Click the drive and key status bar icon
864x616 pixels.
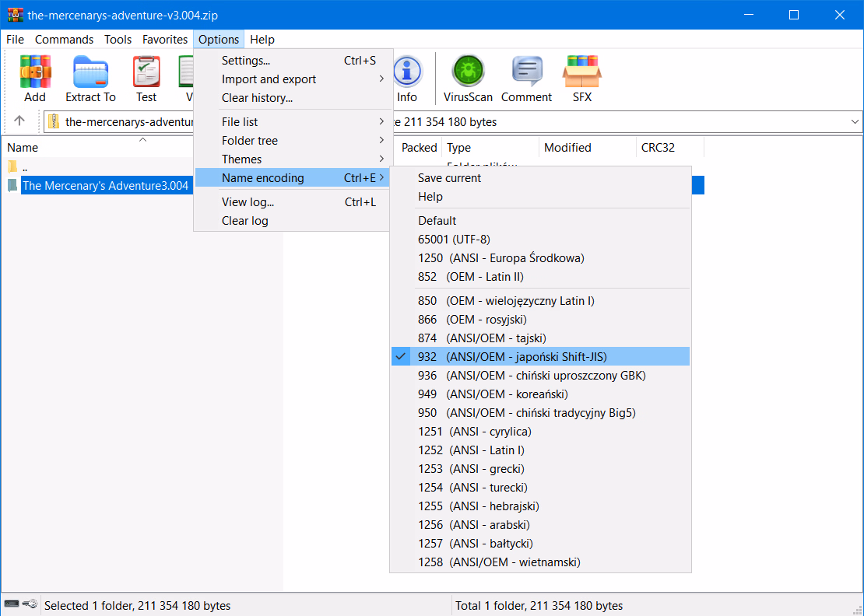[20, 604]
